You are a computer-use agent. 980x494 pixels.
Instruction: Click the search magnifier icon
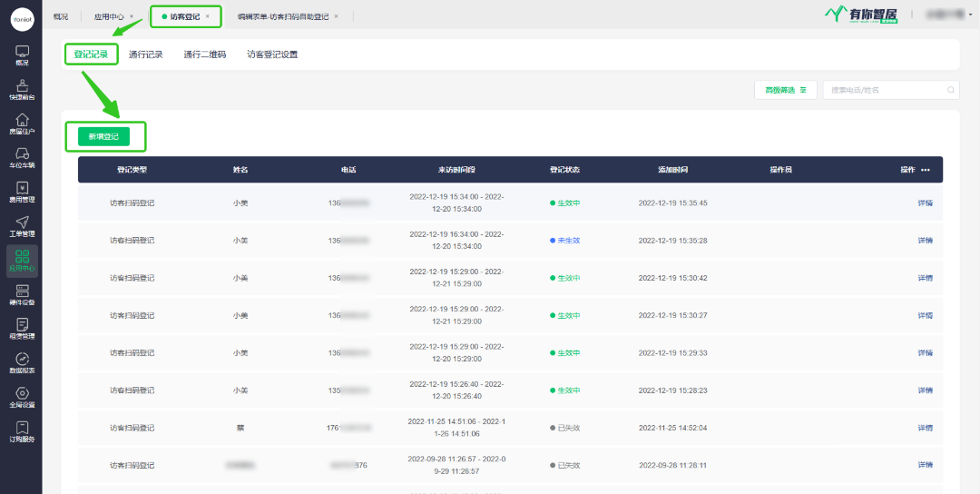click(950, 90)
